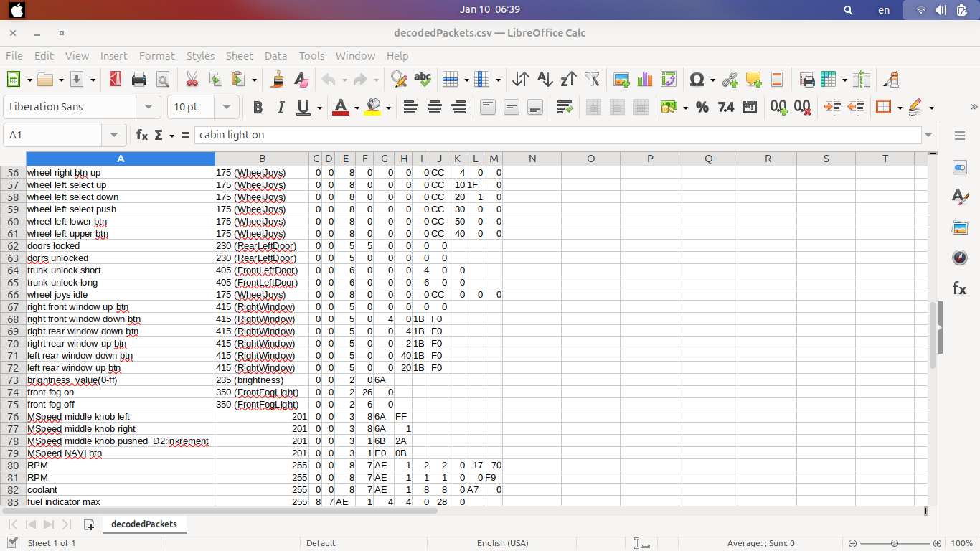Click the Cut scissors icon
Screen dimensions: 980x551
pos(192,80)
